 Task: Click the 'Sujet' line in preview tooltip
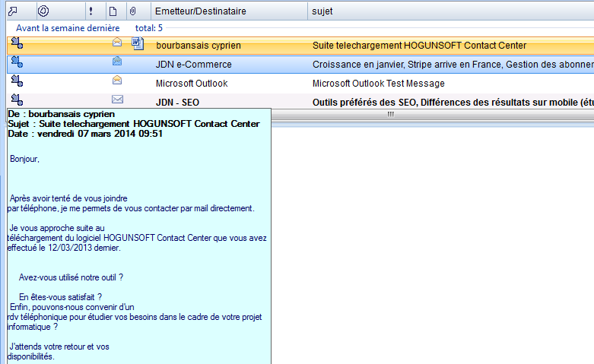134,124
